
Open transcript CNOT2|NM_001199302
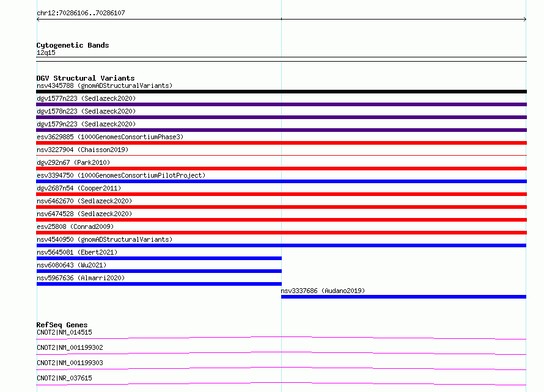click(70, 347)
